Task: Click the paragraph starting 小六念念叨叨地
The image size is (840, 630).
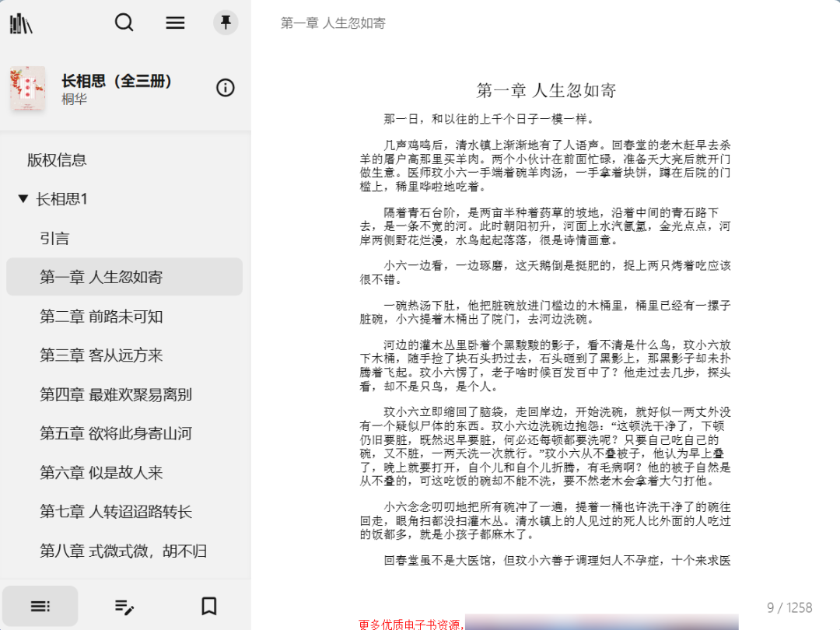Action: 544,520
